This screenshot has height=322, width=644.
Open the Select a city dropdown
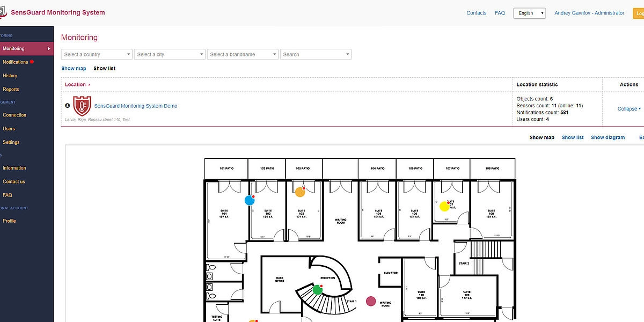pyautogui.click(x=170, y=54)
